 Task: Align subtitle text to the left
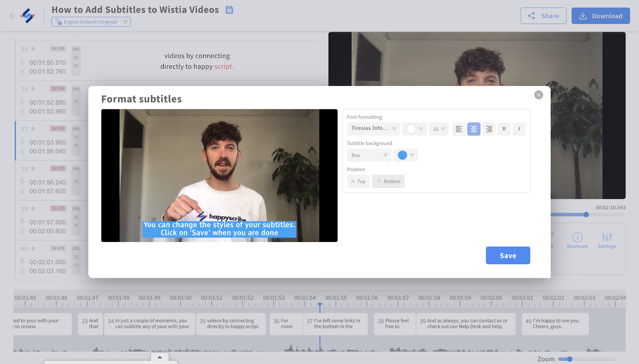[x=458, y=129]
